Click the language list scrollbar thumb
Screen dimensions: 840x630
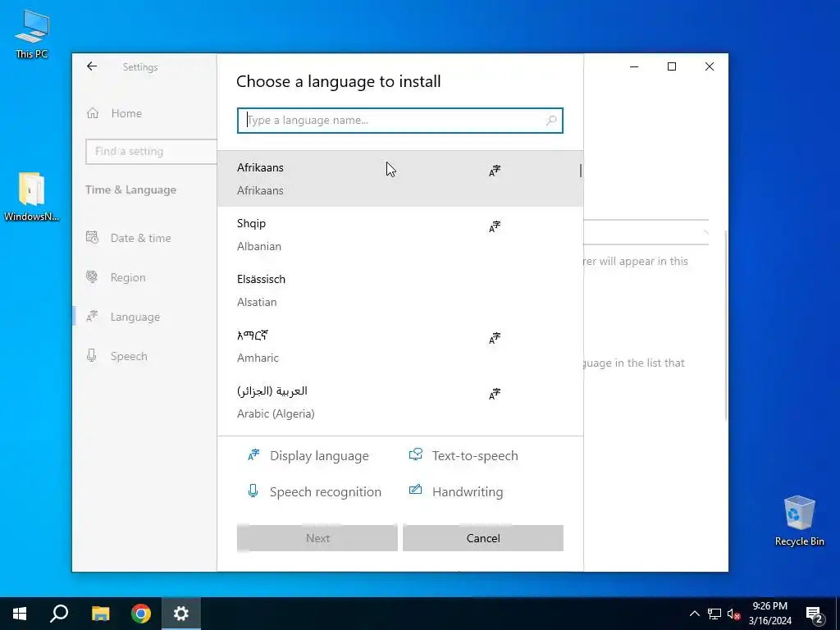click(581, 171)
